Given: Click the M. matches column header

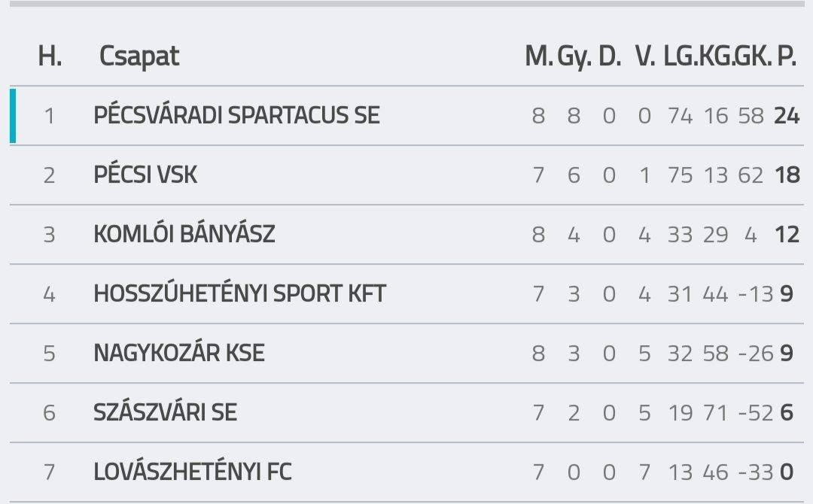Looking at the screenshot, I should coord(539,56).
